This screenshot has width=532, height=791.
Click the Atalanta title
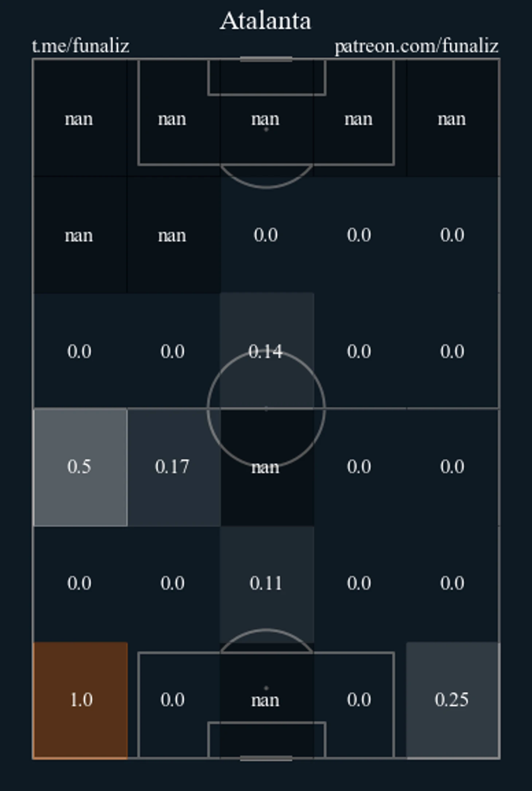click(266, 21)
